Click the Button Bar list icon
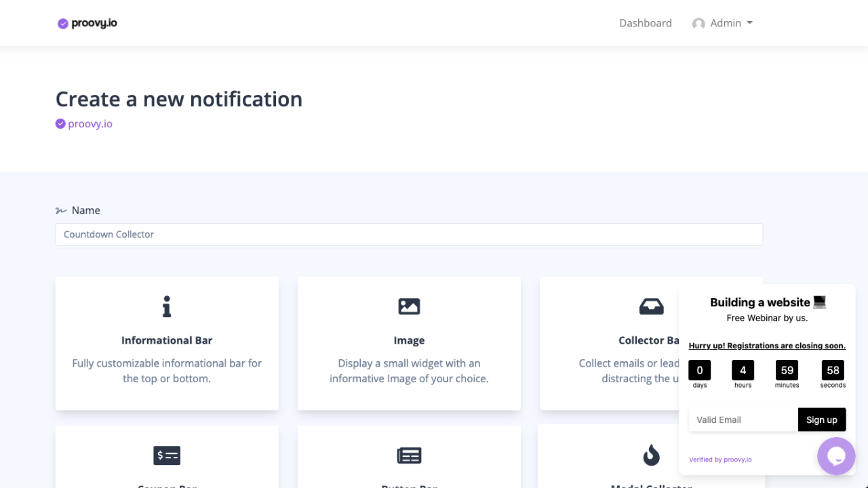868x488 pixels. (x=409, y=455)
